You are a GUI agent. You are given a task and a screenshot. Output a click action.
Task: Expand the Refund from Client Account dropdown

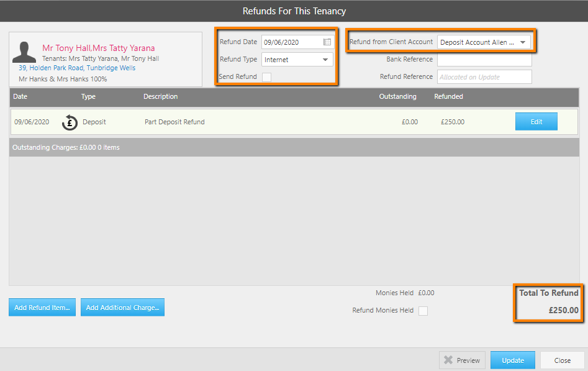click(x=484, y=42)
